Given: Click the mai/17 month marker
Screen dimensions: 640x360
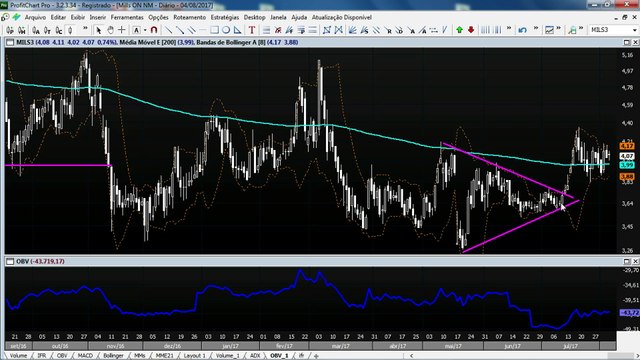Looking at the screenshot, I should pyautogui.click(x=453, y=346).
